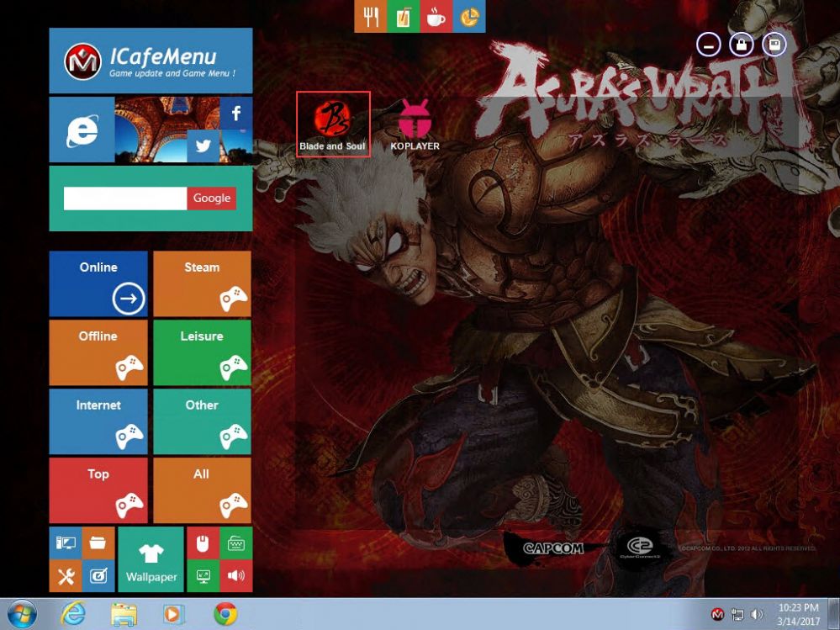Open the display resolution monitor tile
Viewport: 840px width, 630px height.
pyautogui.click(x=203, y=576)
